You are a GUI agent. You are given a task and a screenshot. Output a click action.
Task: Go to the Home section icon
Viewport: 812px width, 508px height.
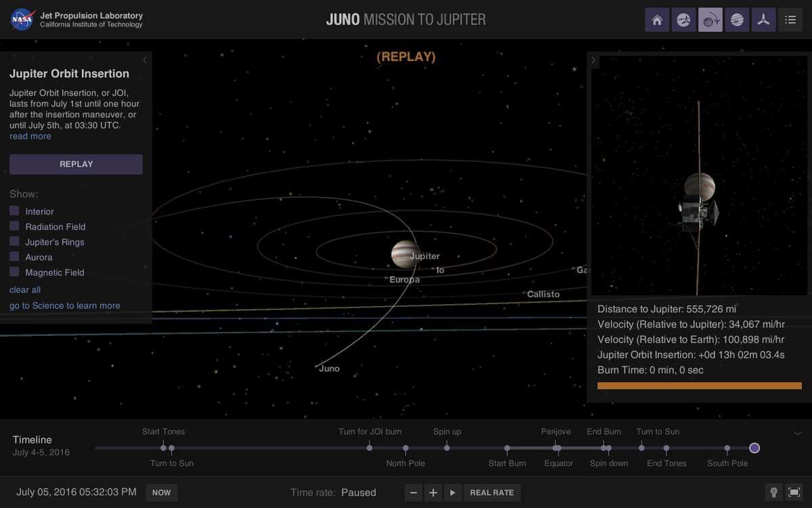(x=657, y=20)
